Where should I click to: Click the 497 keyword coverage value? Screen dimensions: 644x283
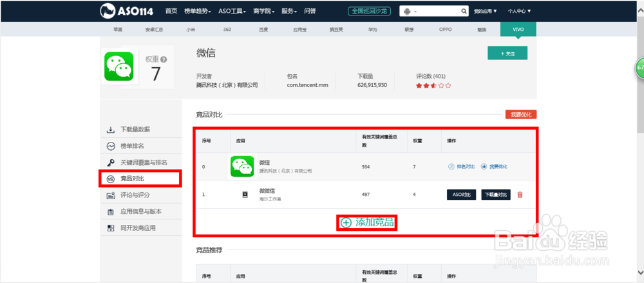[x=366, y=194]
